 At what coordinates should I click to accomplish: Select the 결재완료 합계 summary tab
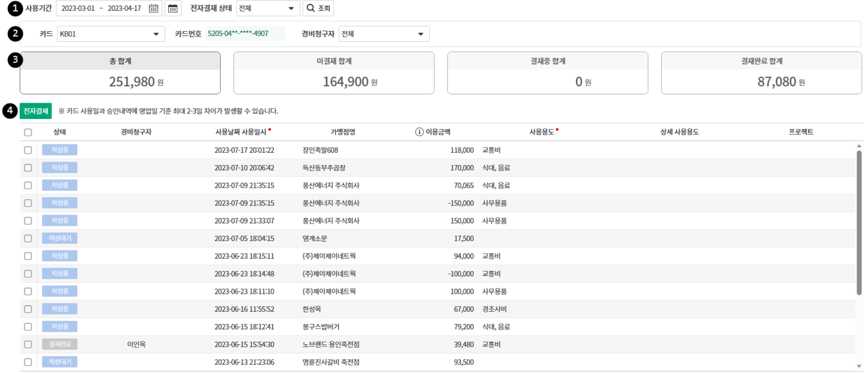coord(761,73)
